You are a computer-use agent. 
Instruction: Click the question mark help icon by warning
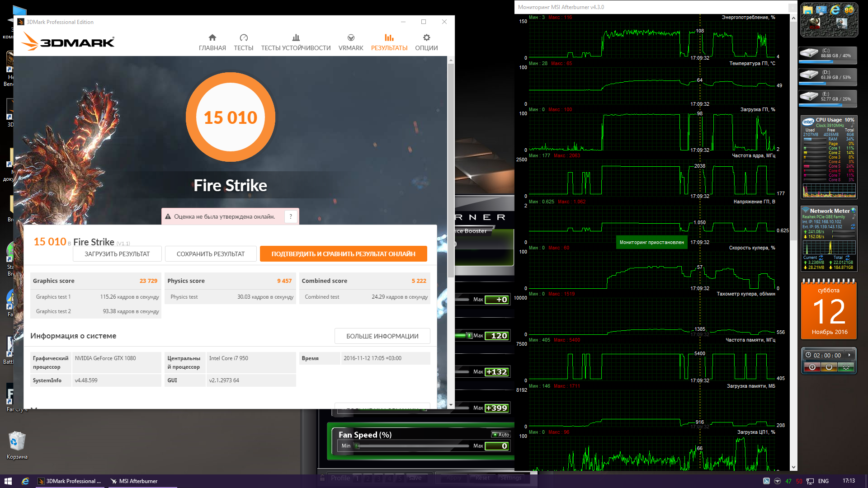(x=291, y=216)
